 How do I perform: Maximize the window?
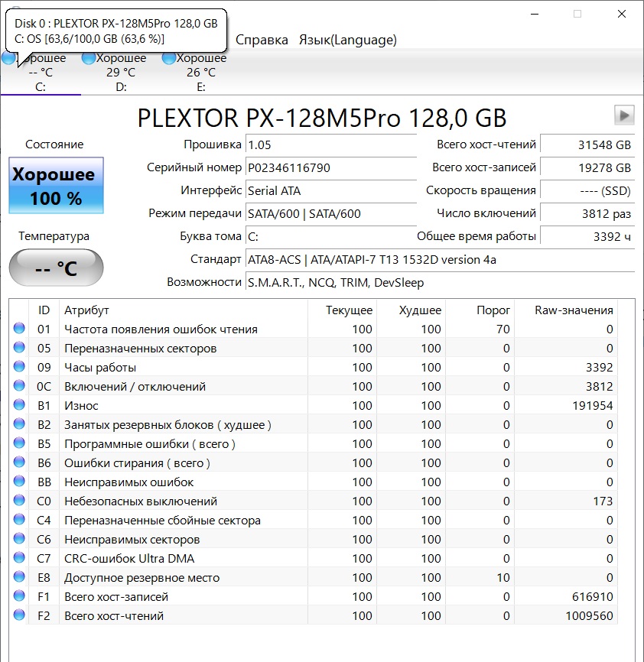[577, 14]
